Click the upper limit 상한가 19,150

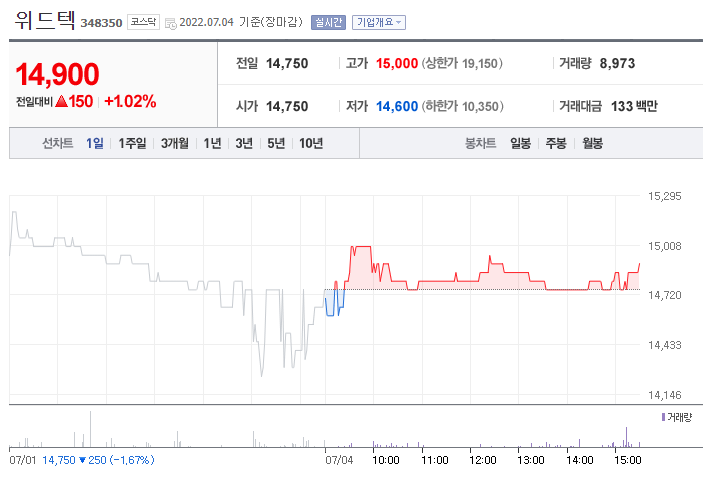(x=462, y=64)
